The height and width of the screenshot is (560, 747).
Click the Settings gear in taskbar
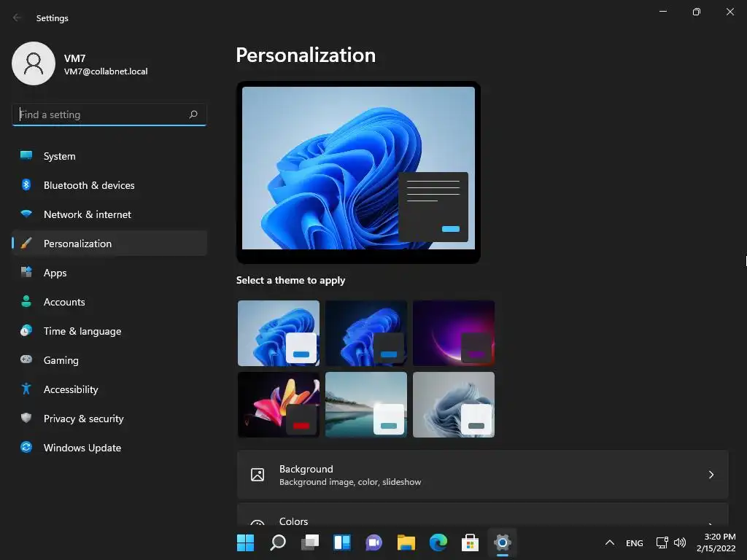(x=503, y=542)
